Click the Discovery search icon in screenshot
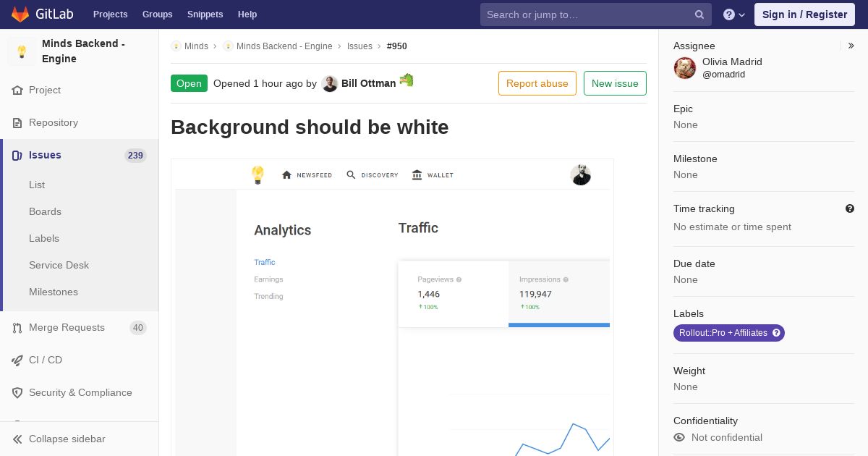Image resolution: width=868 pixels, height=456 pixels. coord(351,175)
